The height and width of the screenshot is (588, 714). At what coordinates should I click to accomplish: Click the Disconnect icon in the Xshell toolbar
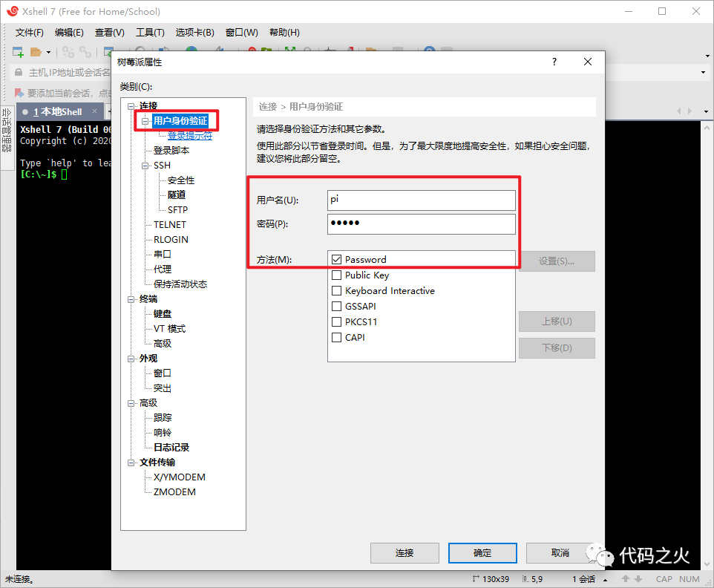68,53
